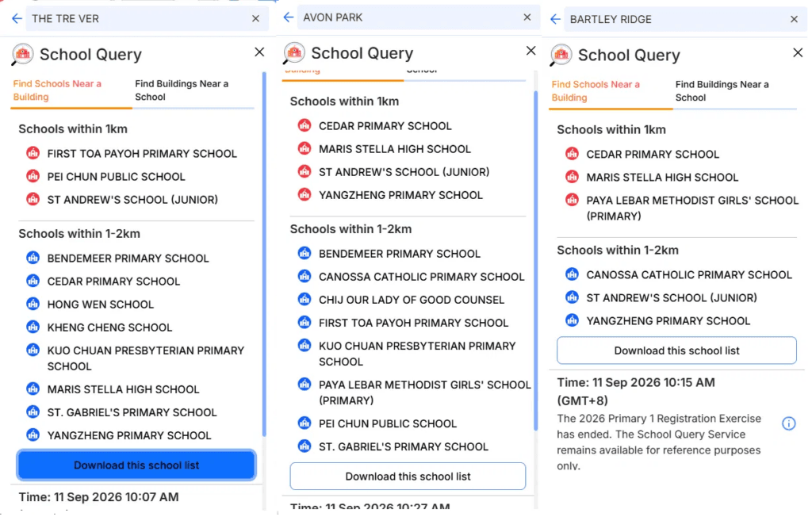Select PAYA LEBAR METHODIST GIRLS' in BARTLEY RIDGE panel

691,209
